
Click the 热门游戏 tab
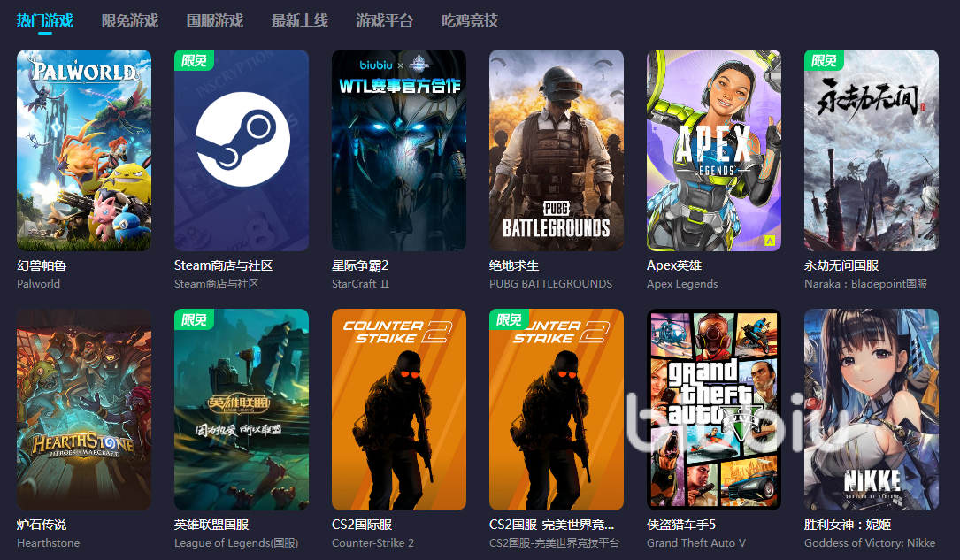(x=45, y=20)
